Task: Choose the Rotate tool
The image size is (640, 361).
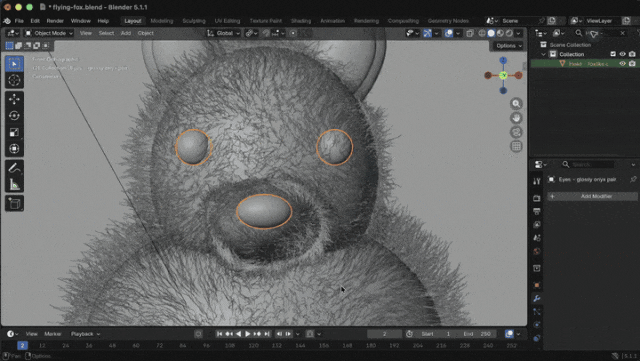Action: [14, 116]
